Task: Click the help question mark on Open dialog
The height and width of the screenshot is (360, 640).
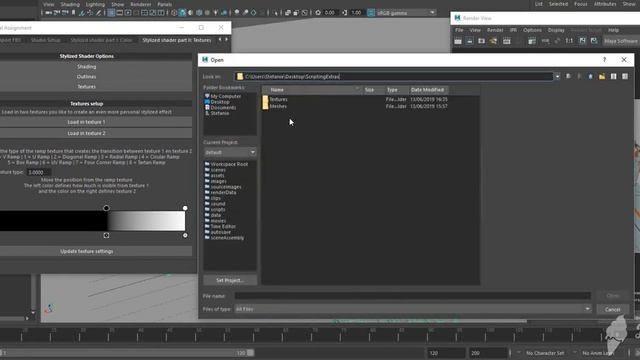Action: coord(604,60)
